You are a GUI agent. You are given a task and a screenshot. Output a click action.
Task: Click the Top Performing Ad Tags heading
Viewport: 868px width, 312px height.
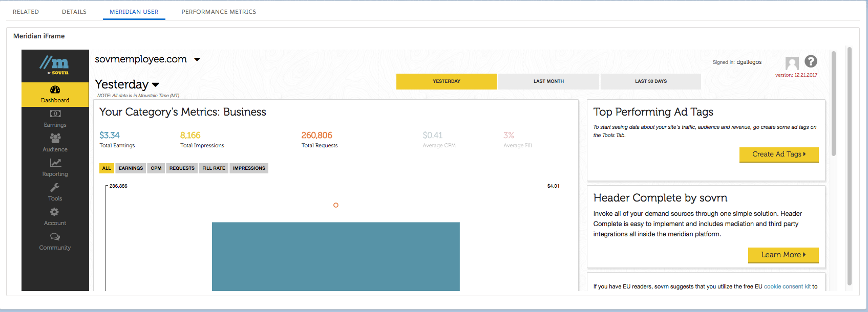(x=653, y=112)
